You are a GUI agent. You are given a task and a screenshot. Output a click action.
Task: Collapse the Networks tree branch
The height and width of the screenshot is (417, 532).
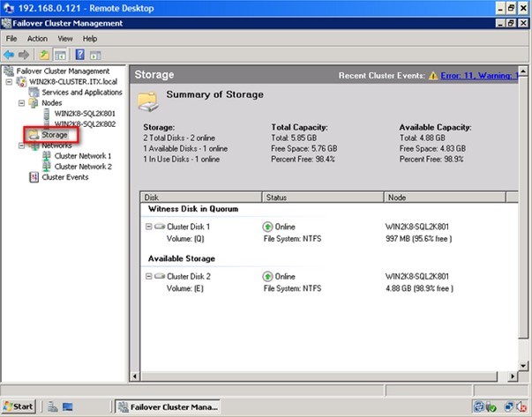pyautogui.click(x=22, y=145)
